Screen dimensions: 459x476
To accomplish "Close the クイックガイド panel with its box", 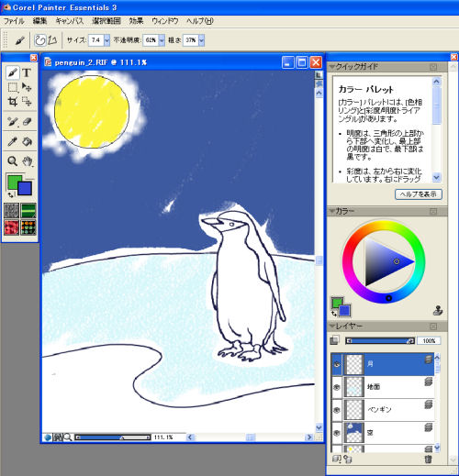I will pos(433,67).
